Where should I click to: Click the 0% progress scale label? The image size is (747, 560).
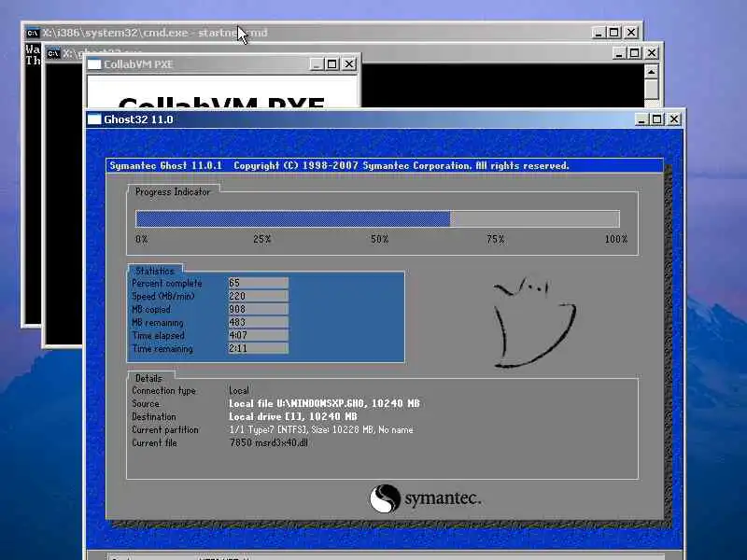click(142, 239)
